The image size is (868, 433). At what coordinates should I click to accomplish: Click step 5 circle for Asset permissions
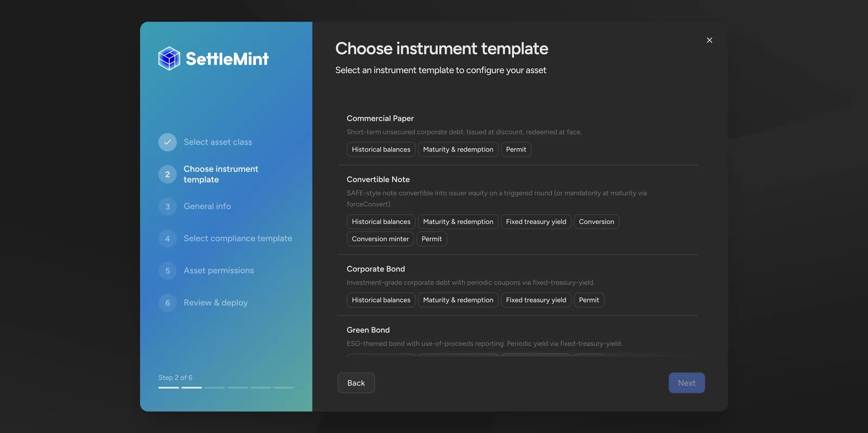(x=168, y=271)
